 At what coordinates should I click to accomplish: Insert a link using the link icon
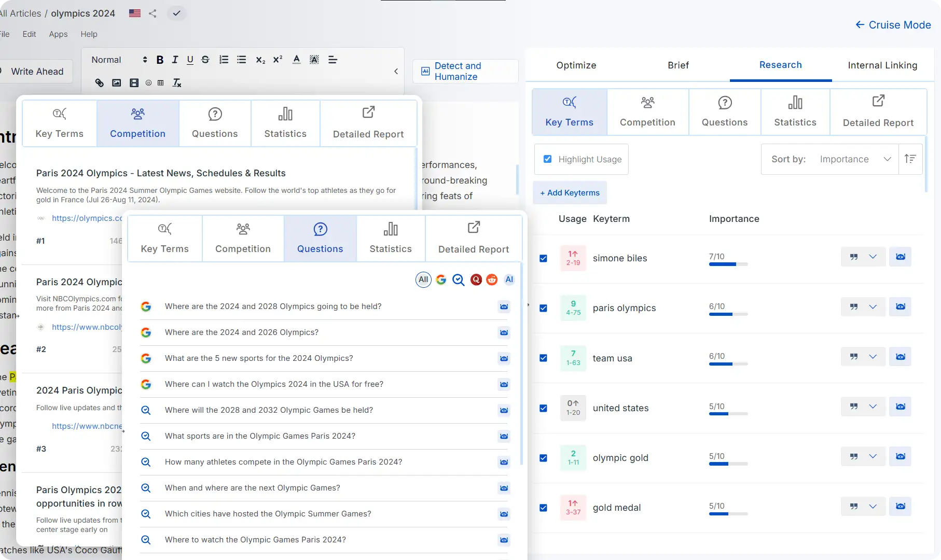(x=99, y=83)
